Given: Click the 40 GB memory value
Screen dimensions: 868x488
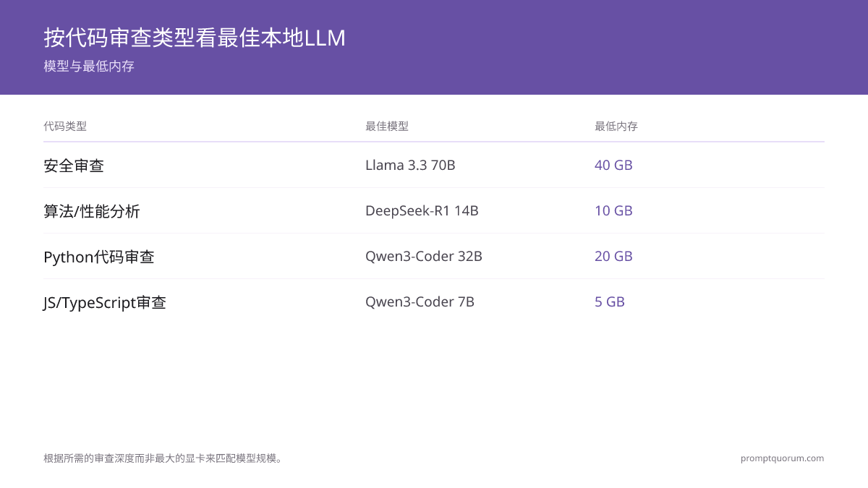Looking at the screenshot, I should 613,165.
